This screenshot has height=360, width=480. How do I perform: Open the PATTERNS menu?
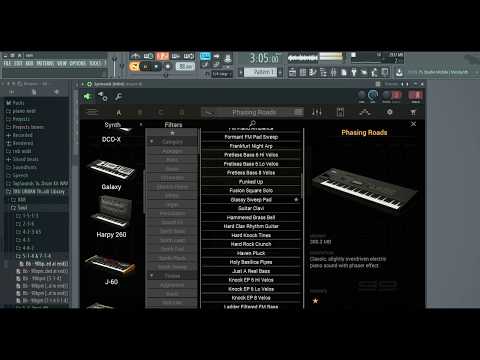(x=45, y=63)
